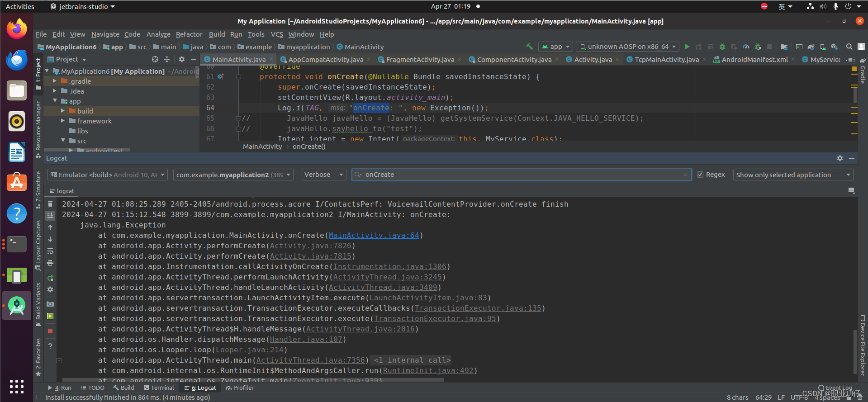Click locate target icon in Project panel

coord(155,59)
